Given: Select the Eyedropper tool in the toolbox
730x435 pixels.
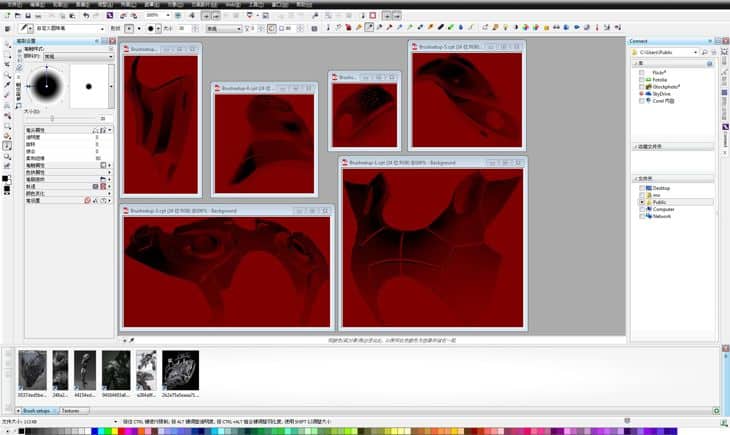Looking at the screenshot, I should tap(7, 86).
